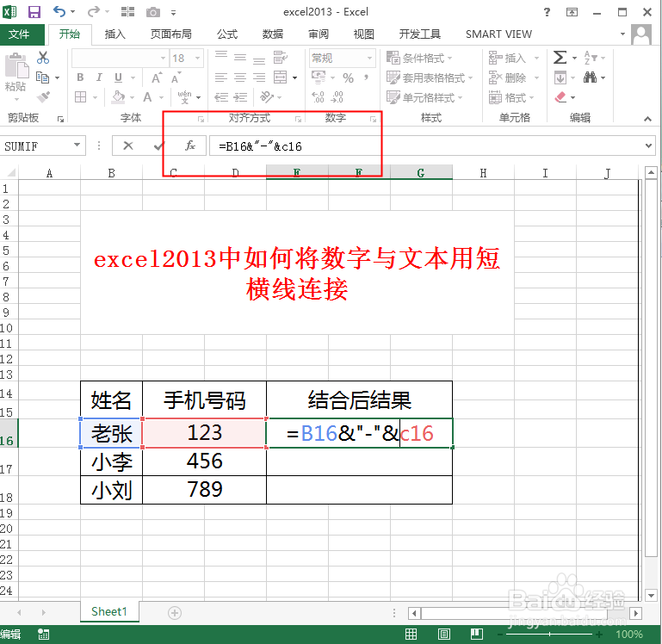Viewport: 662px width, 644px height.
Task: Click the Format Painter brush icon
Action: pyautogui.click(x=43, y=97)
